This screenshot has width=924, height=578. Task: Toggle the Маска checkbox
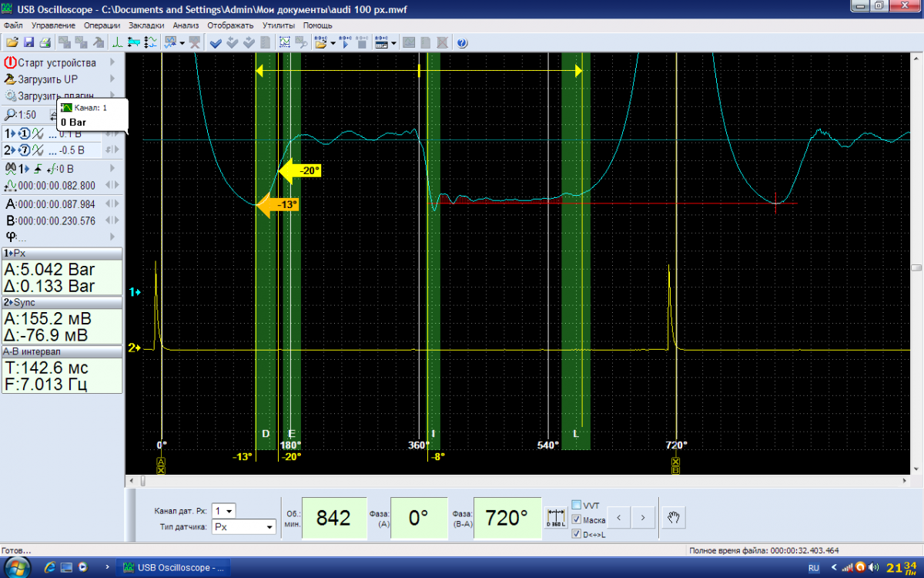tap(576, 519)
